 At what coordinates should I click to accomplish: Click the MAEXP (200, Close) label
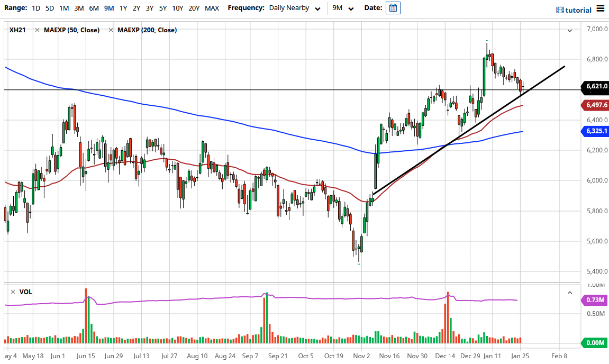(x=147, y=30)
